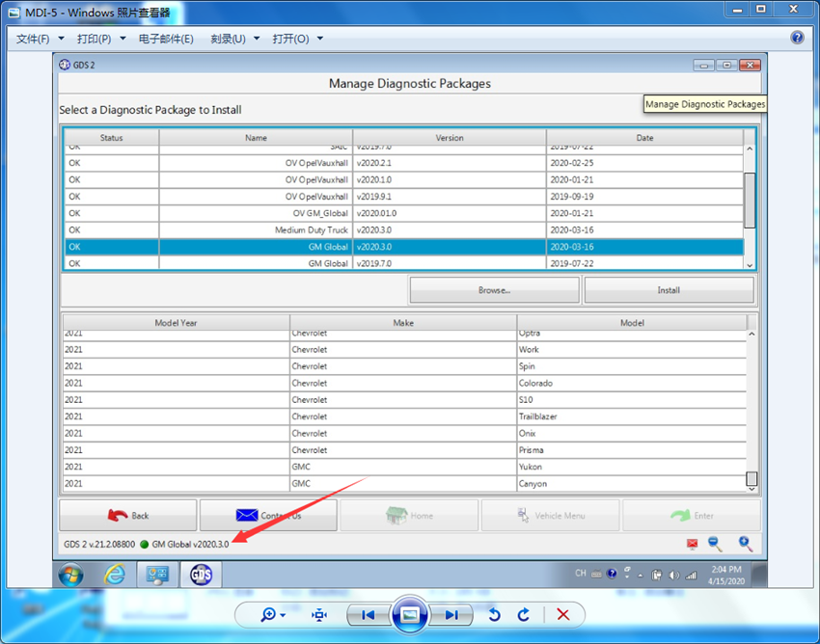Image resolution: width=820 pixels, height=644 pixels.
Task: Click the Install button
Action: point(669,290)
